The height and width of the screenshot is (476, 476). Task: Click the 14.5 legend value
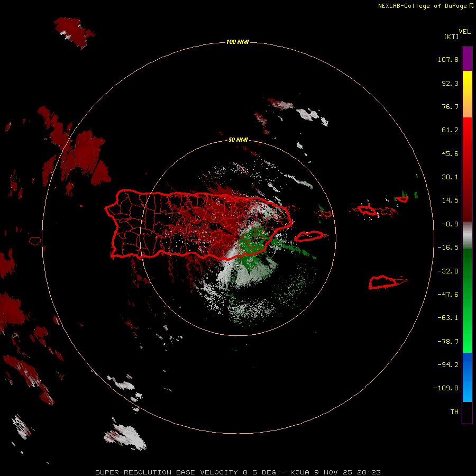pyautogui.click(x=450, y=200)
